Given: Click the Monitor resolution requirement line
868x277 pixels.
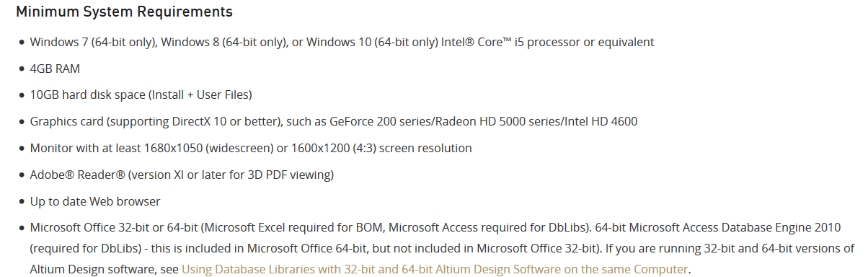Looking at the screenshot, I should point(251,148).
